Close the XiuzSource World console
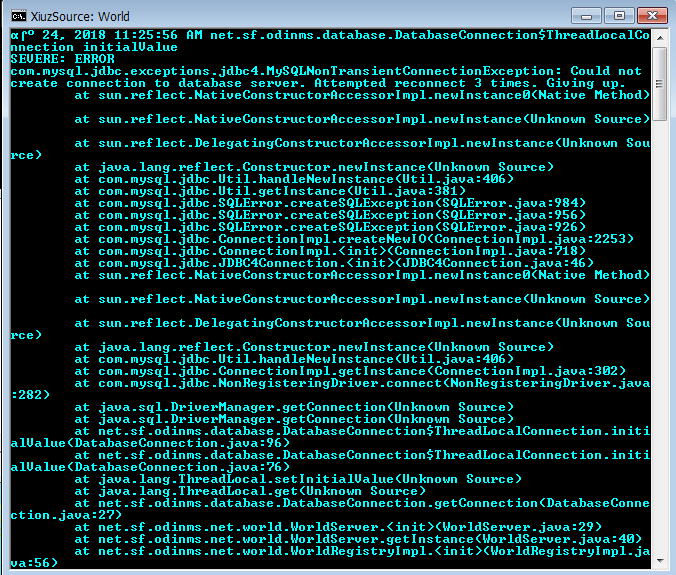Viewport: 676px width, 575px height. click(652, 16)
